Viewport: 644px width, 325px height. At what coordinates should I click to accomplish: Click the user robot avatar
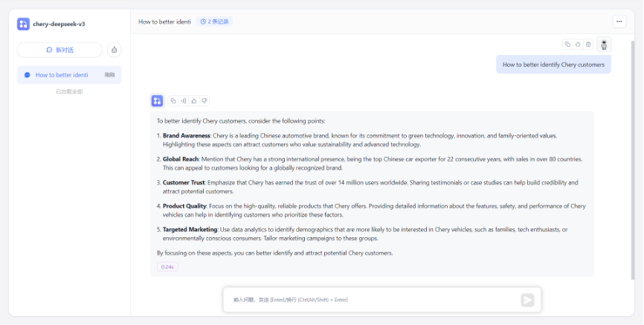(x=604, y=45)
